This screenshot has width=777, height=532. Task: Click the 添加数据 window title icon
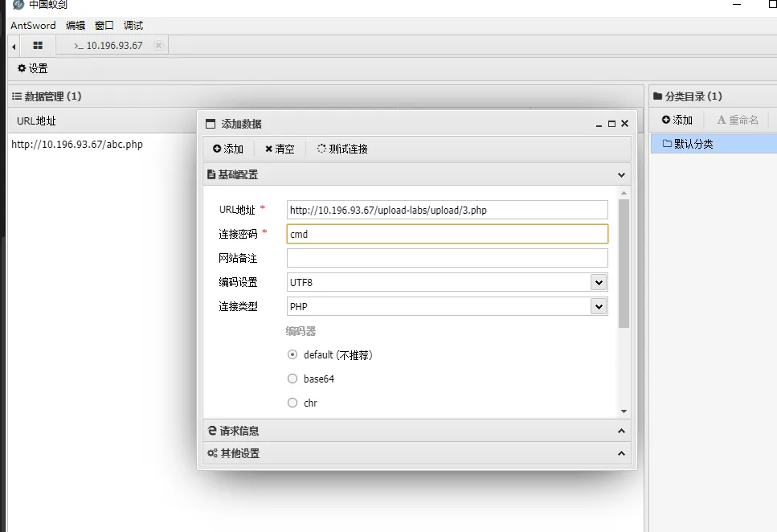(211, 124)
